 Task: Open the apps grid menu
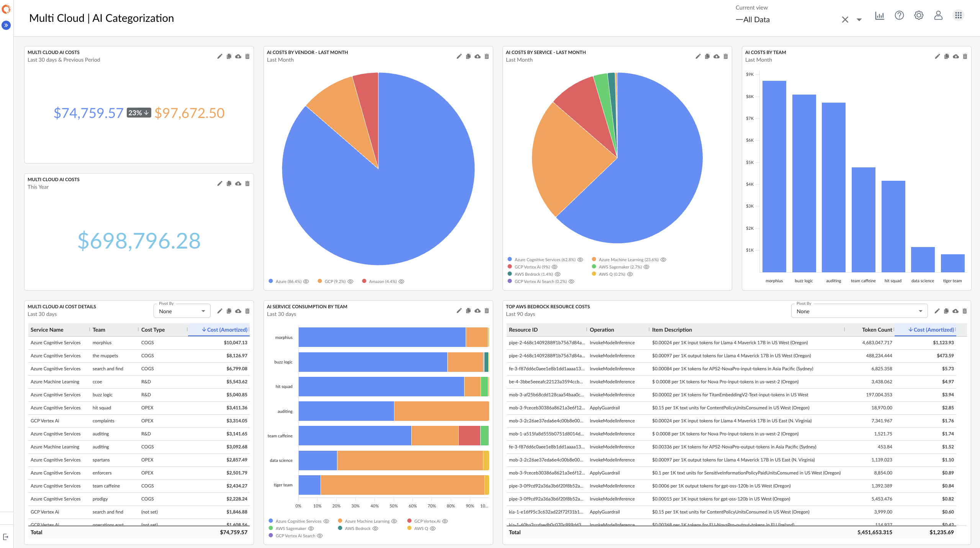point(958,16)
